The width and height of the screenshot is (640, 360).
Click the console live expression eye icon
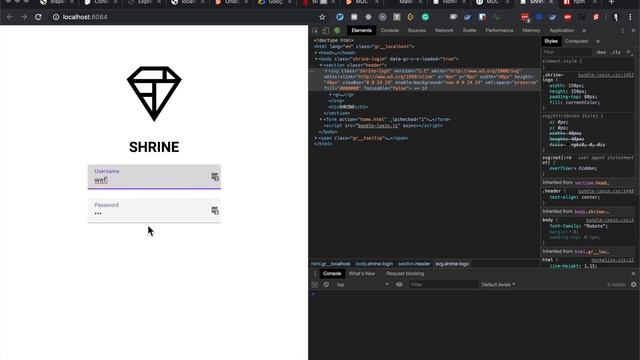point(399,284)
